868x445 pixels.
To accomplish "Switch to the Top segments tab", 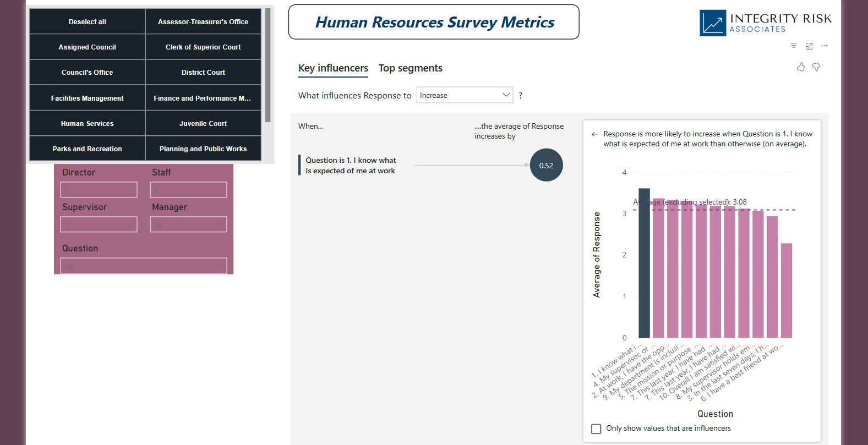I will point(411,68).
